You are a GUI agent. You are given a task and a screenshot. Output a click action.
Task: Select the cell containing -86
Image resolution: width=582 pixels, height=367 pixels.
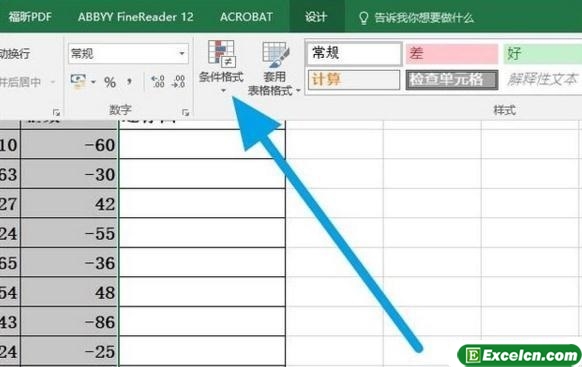click(x=69, y=322)
